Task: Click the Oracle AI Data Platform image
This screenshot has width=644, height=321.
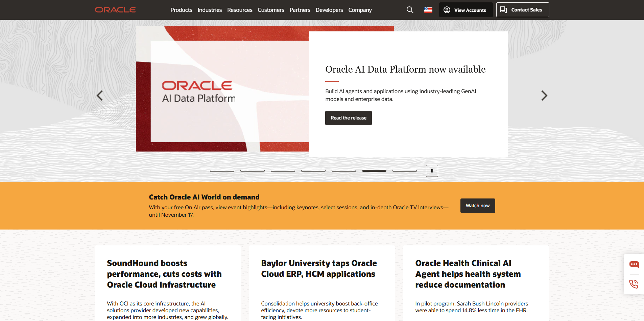Action: (222, 89)
